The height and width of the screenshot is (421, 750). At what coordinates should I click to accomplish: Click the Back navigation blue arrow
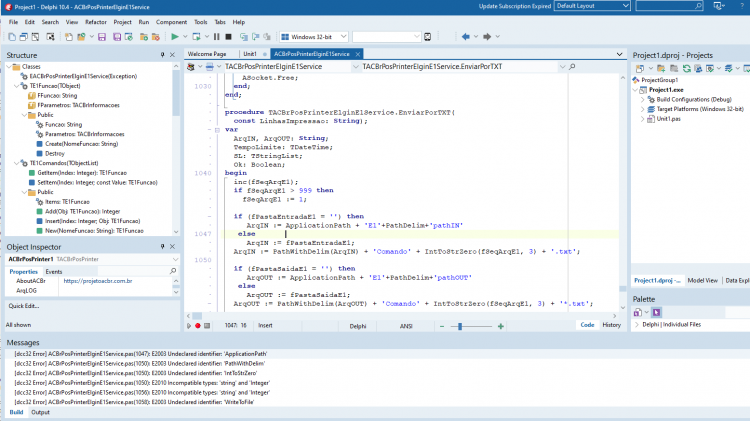click(465, 37)
